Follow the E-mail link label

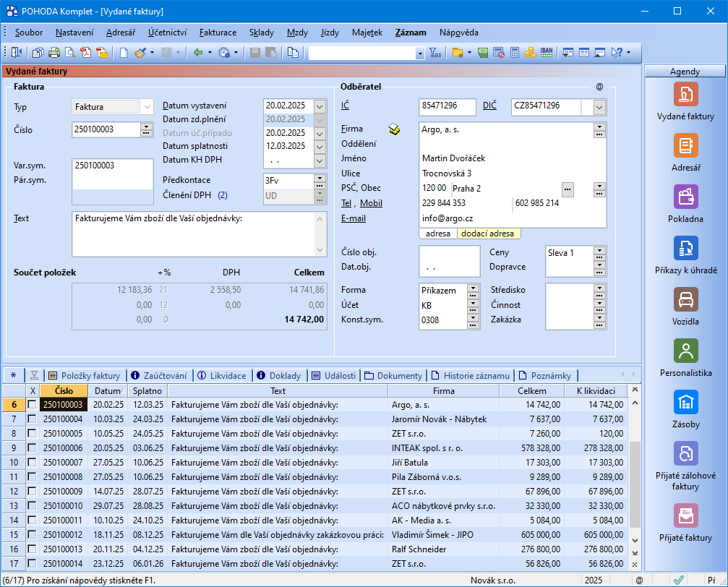pos(354,218)
